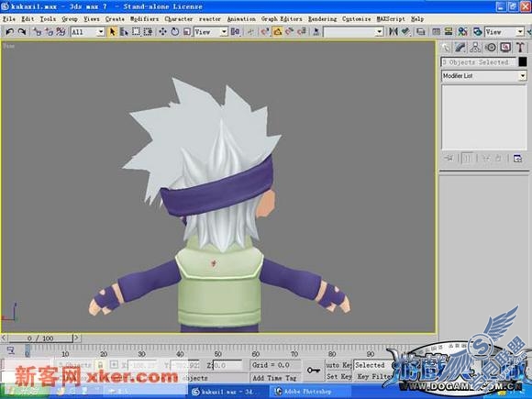
Task: Open the Rendering menu
Action: coord(322,19)
